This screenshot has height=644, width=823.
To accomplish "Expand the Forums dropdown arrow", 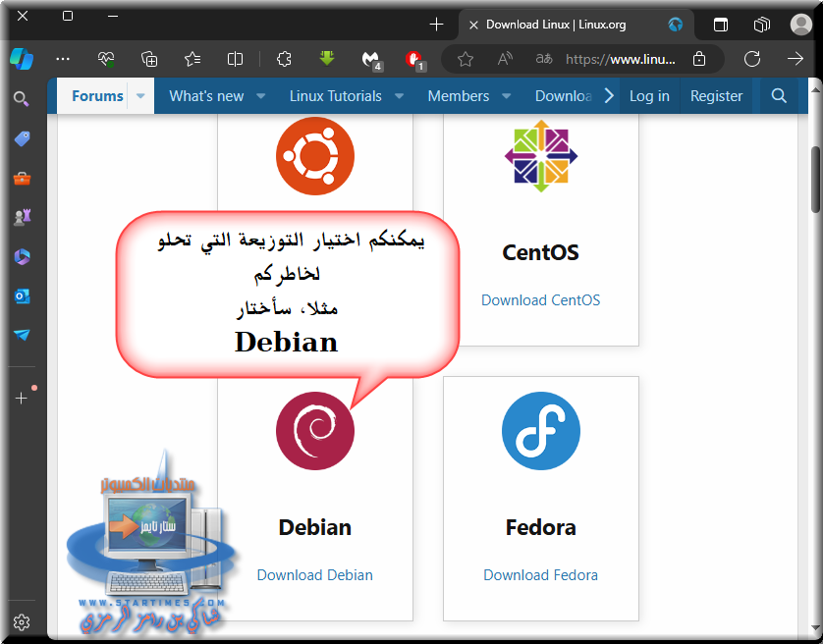I will (x=140, y=96).
